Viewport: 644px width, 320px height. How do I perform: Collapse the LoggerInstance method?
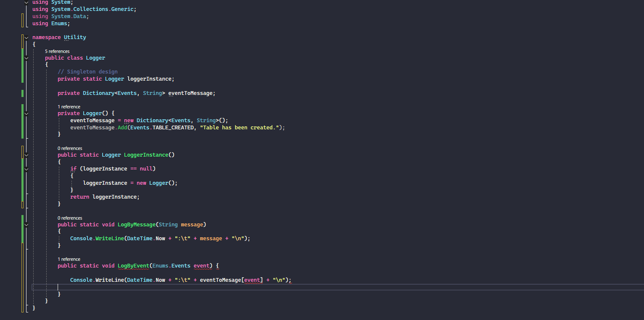click(x=26, y=155)
